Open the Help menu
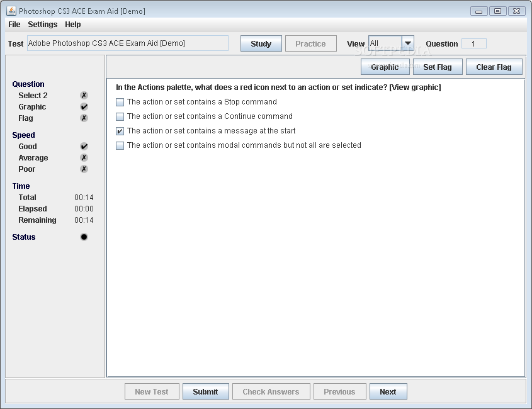 (72, 25)
